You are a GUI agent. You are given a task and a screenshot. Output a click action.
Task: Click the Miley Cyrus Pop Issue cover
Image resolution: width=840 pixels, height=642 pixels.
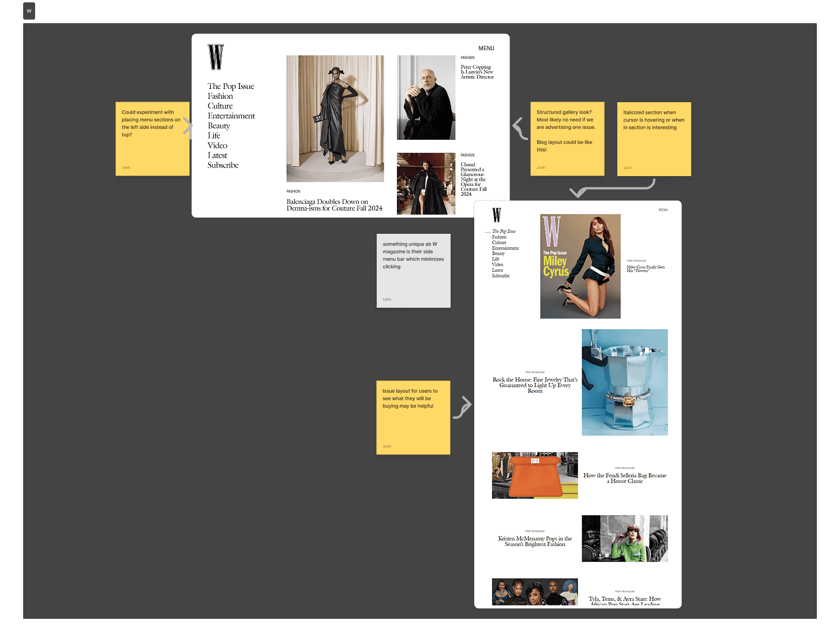[580, 266]
